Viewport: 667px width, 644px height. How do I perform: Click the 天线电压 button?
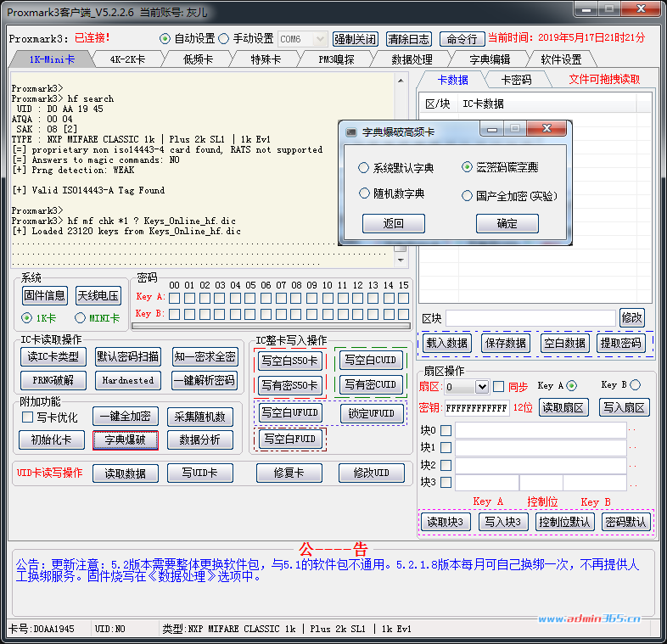98,295
